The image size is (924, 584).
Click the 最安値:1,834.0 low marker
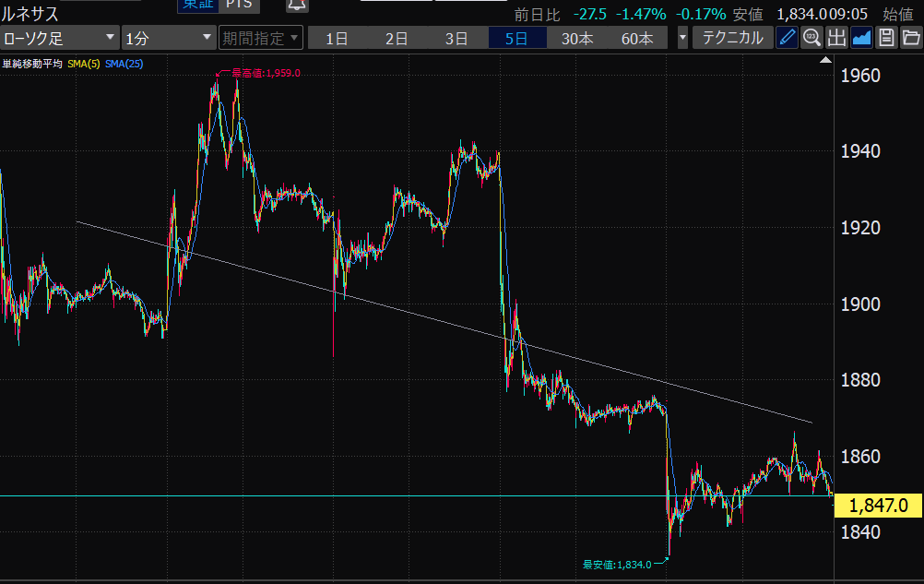617,565
